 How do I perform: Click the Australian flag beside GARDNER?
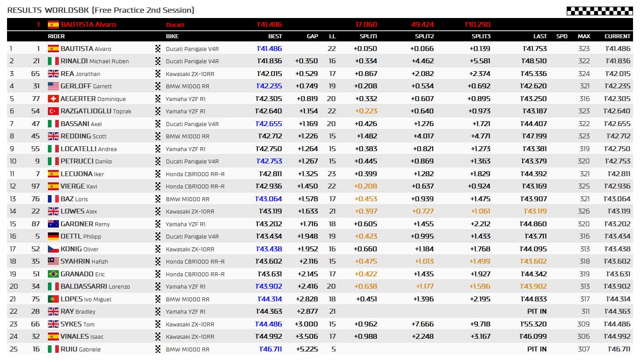(53, 224)
